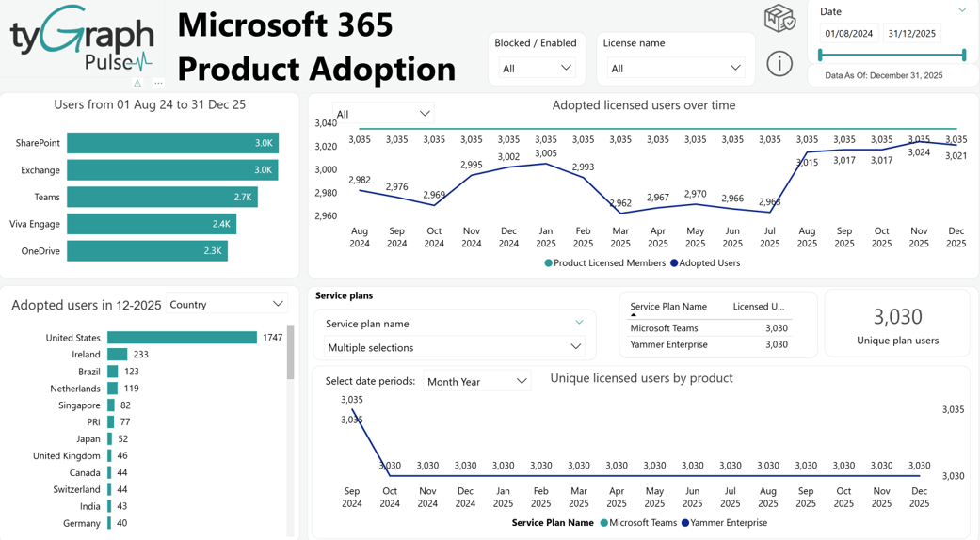The image size is (980, 540).
Task: Open the Country dropdown
Action: pyautogui.click(x=226, y=304)
